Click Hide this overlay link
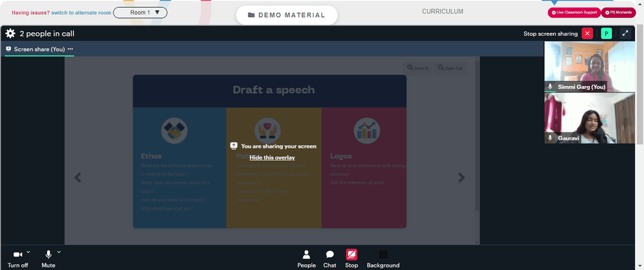Screen dimensions: 644x270 272,157
